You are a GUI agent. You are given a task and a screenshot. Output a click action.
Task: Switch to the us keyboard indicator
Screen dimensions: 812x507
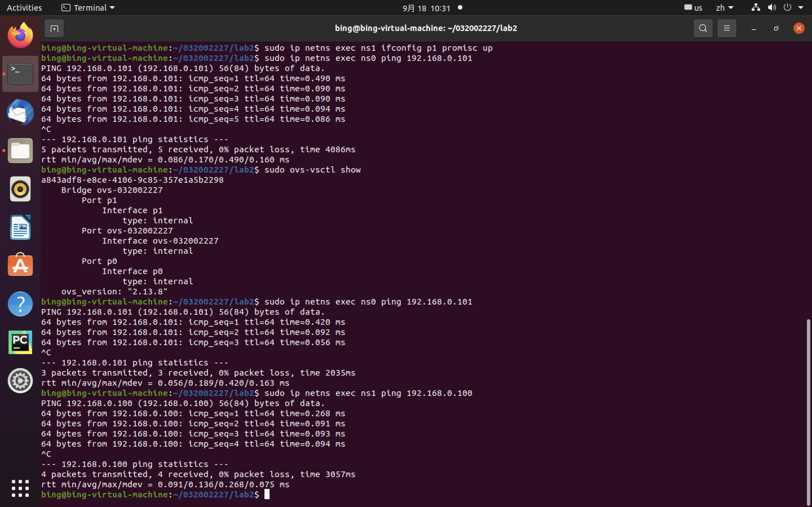click(x=693, y=8)
